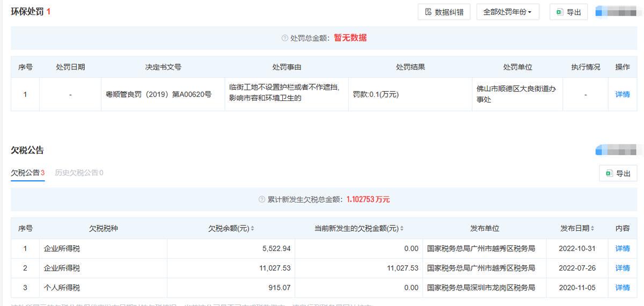
Task: Open 详情 for the 2022-10-31 tax notice
Action: [x=622, y=249]
